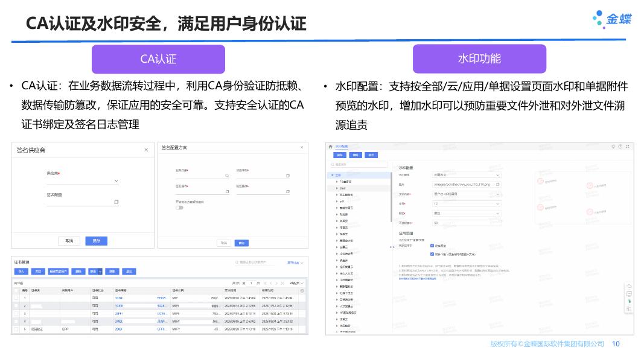Switch to the 水印功能 tab
644x362 pixels.
[480, 59]
